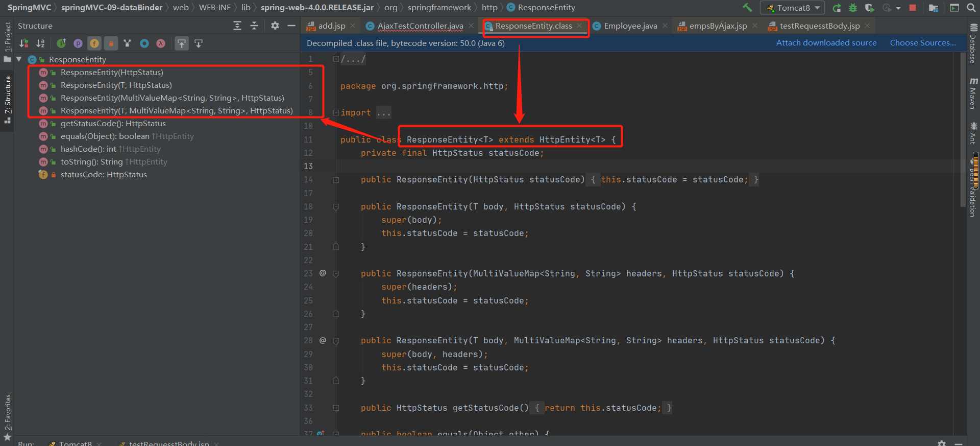The width and height of the screenshot is (980, 446).
Task: Start debugging with the green bug icon
Action: click(x=853, y=8)
